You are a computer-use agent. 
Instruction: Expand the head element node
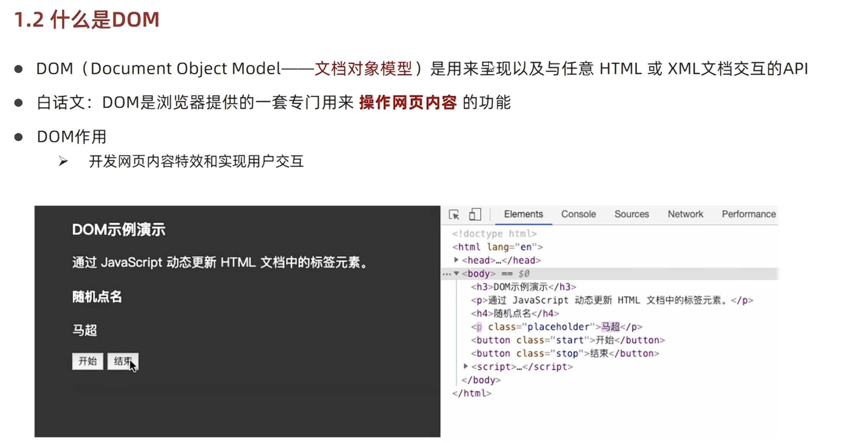[x=456, y=260]
